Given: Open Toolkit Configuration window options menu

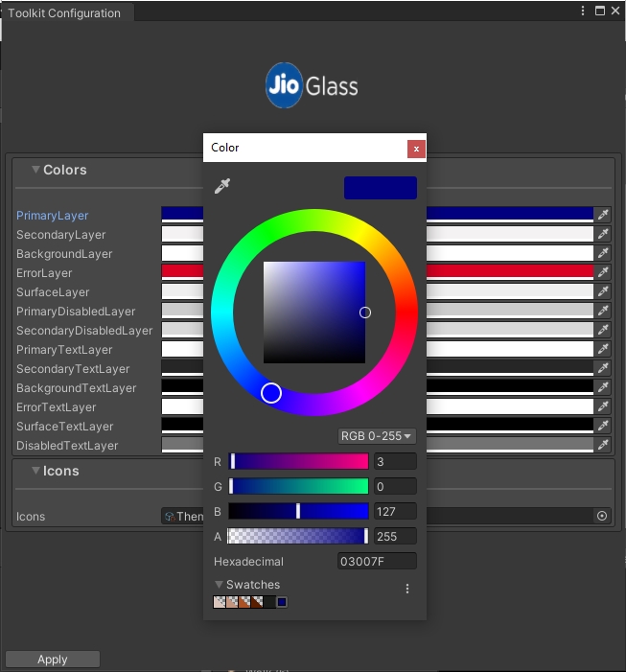Looking at the screenshot, I should click(583, 11).
